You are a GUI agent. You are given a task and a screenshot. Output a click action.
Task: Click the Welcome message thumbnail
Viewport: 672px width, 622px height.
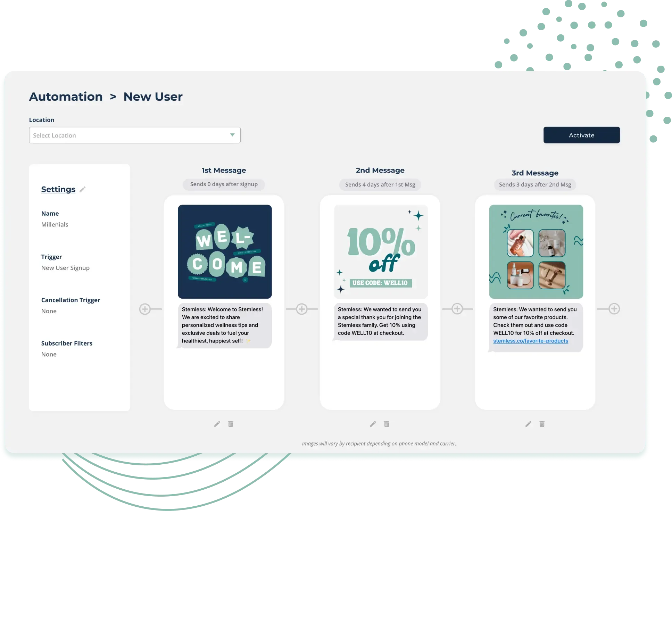pyautogui.click(x=224, y=251)
